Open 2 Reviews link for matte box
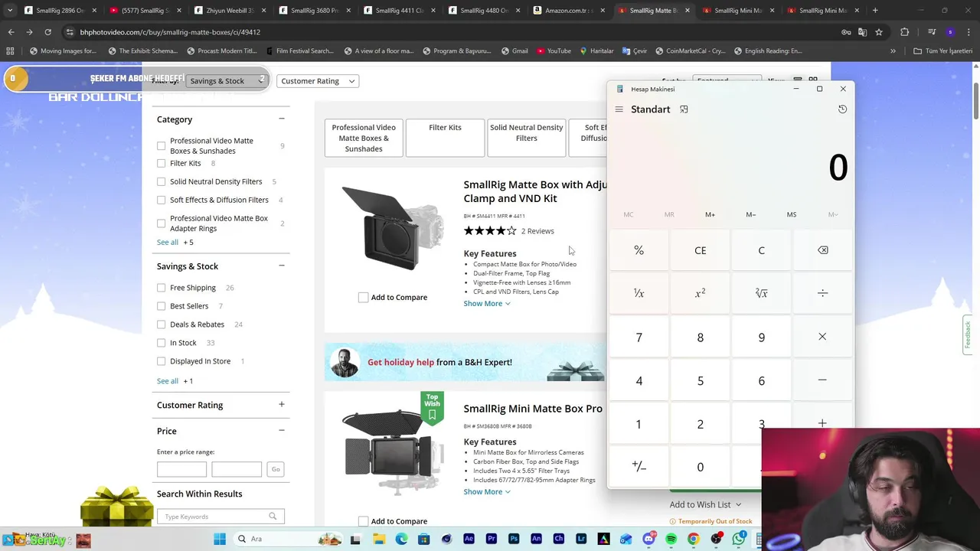Viewport: 980px width, 551px height. click(537, 231)
